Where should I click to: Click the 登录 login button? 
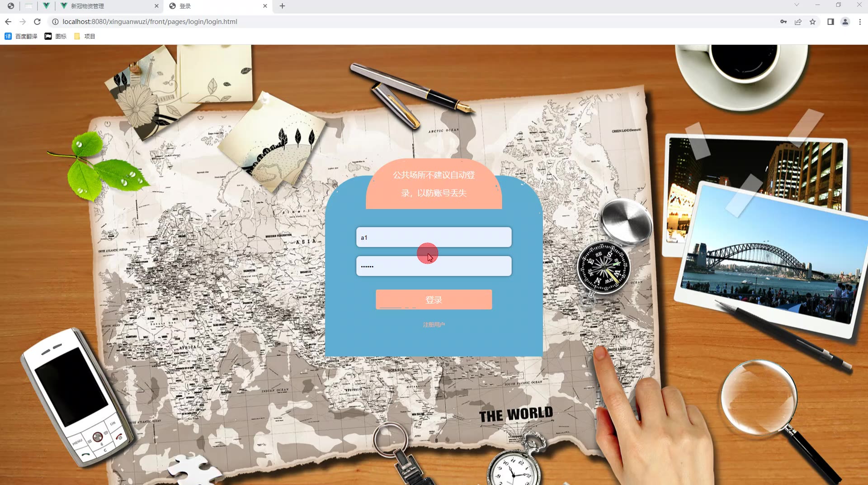pyautogui.click(x=434, y=300)
